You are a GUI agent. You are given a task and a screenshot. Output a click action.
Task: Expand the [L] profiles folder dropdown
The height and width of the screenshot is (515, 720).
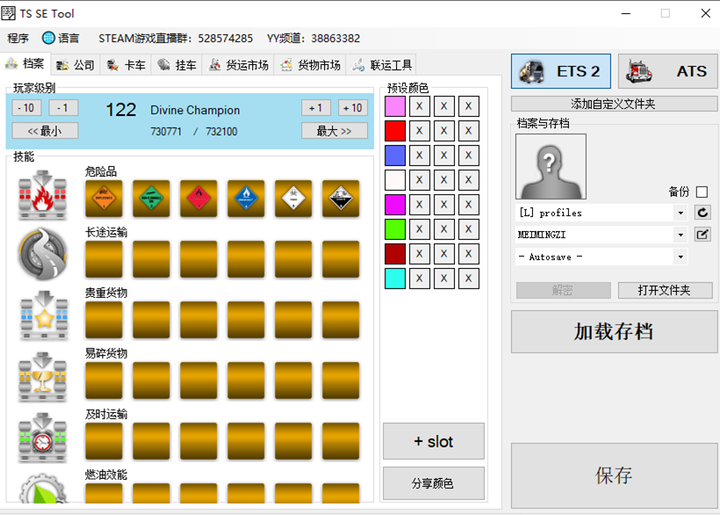click(681, 213)
